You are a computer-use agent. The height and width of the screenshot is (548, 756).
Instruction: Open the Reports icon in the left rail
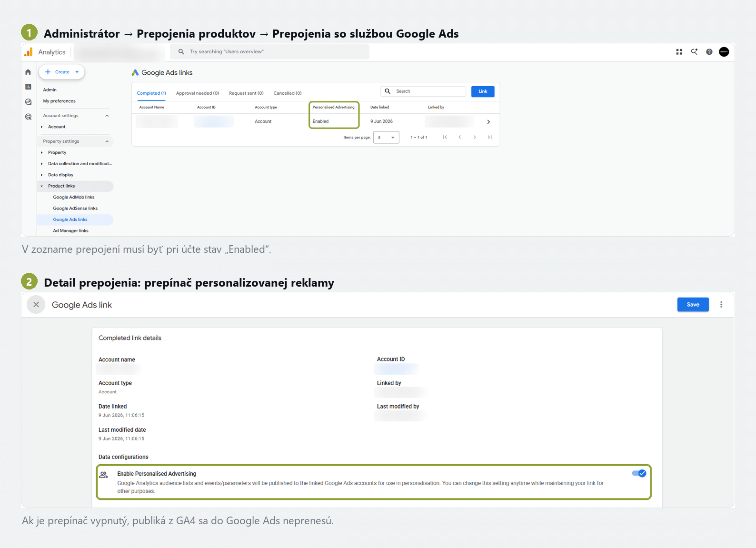coord(28,87)
